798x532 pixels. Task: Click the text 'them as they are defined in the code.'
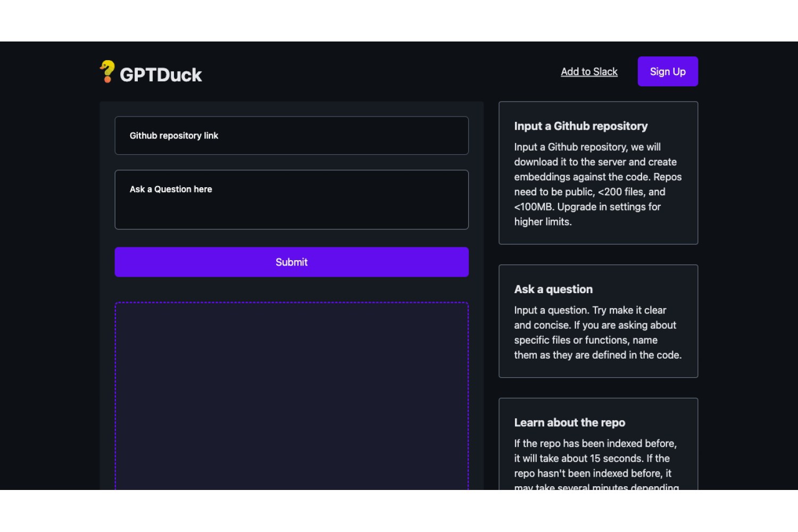coord(598,355)
